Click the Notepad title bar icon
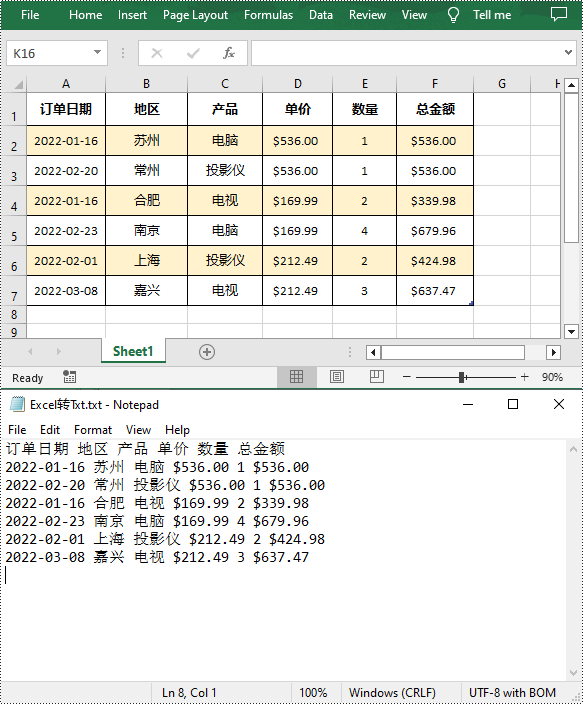583x704 pixels. (x=18, y=404)
